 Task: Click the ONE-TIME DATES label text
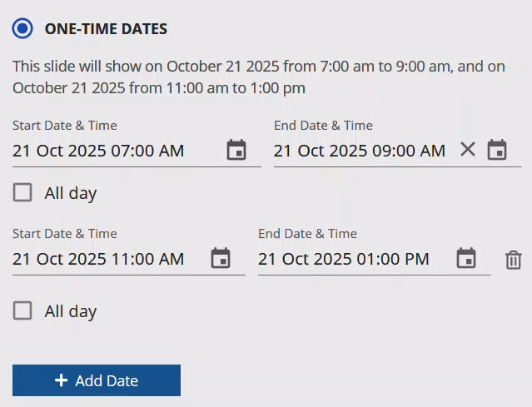pyautogui.click(x=106, y=29)
